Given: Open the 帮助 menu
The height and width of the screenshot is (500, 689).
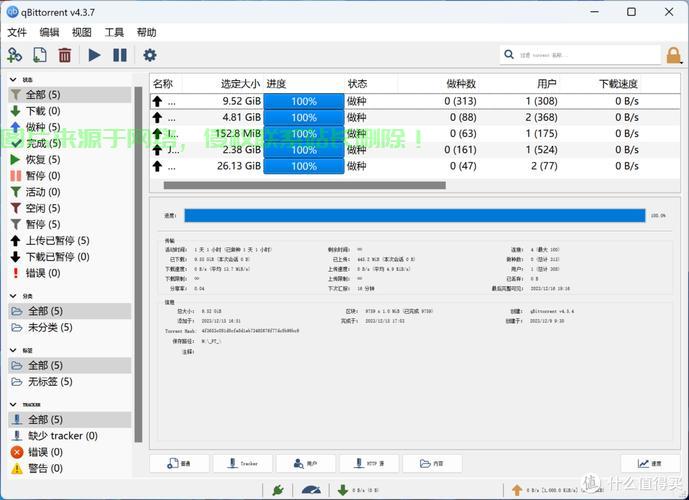Looking at the screenshot, I should point(146,32).
